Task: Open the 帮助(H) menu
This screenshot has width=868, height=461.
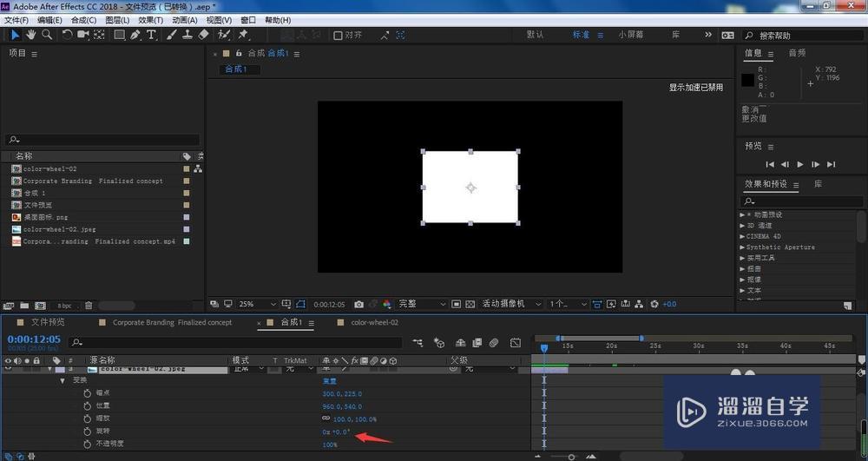Action: 278,20
